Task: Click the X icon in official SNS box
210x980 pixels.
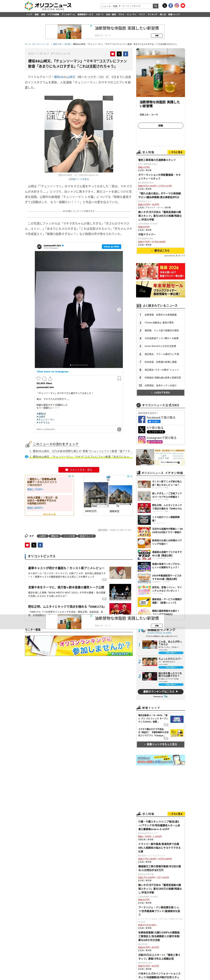Action: (x=141, y=430)
